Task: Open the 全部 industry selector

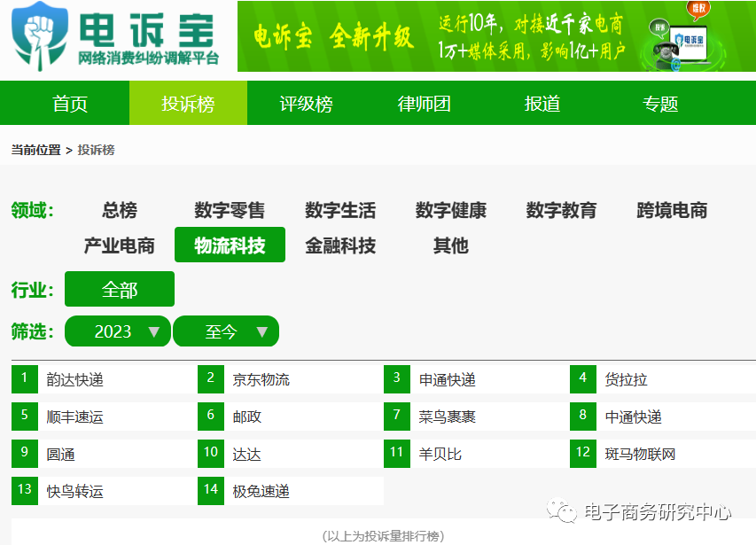Action: pos(120,289)
